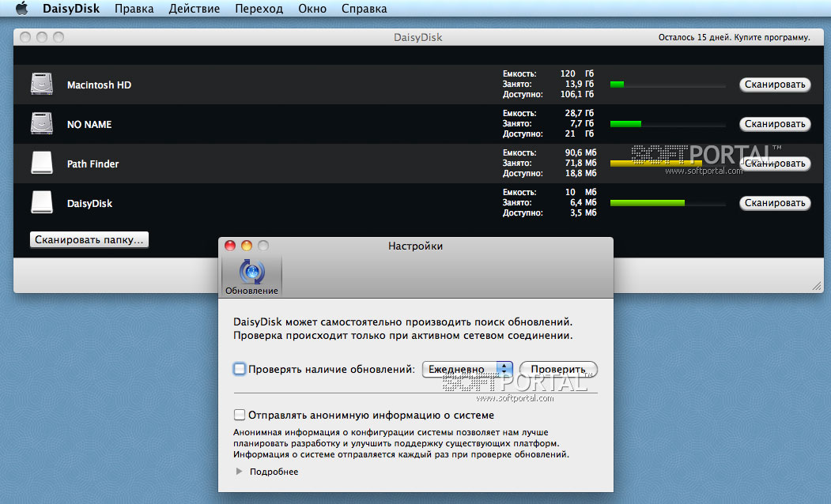Open the Apple menu
Screen dimensions: 831x504
tap(21, 9)
